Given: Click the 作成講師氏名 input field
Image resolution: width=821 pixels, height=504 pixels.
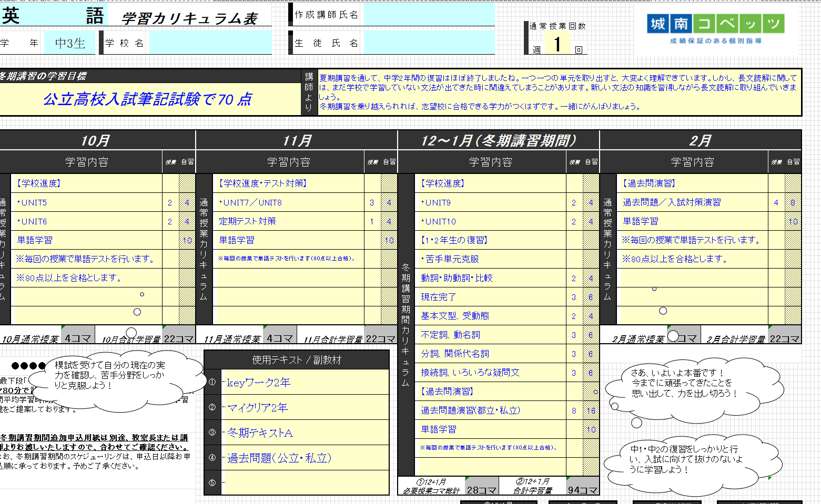Looking at the screenshot, I should [x=426, y=15].
